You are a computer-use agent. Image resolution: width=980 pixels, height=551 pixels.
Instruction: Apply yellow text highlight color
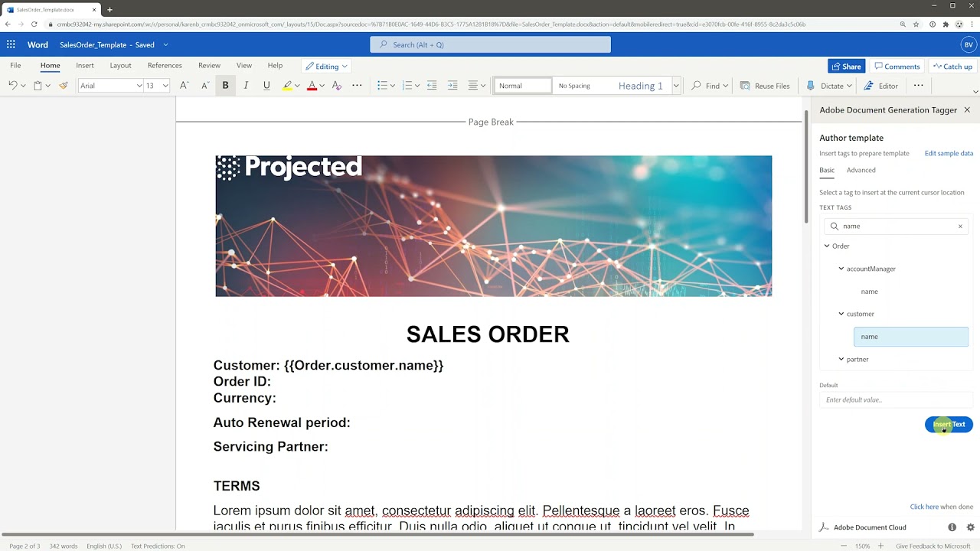287,86
